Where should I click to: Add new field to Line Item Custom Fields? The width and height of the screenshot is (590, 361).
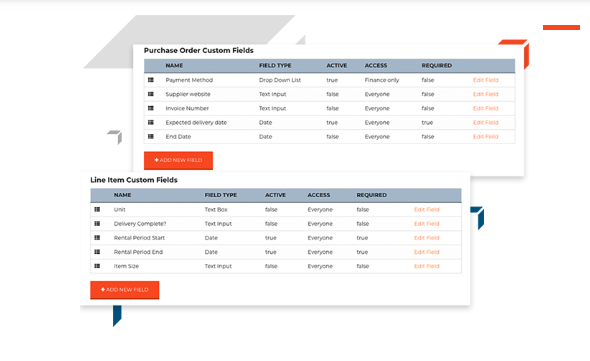(125, 290)
